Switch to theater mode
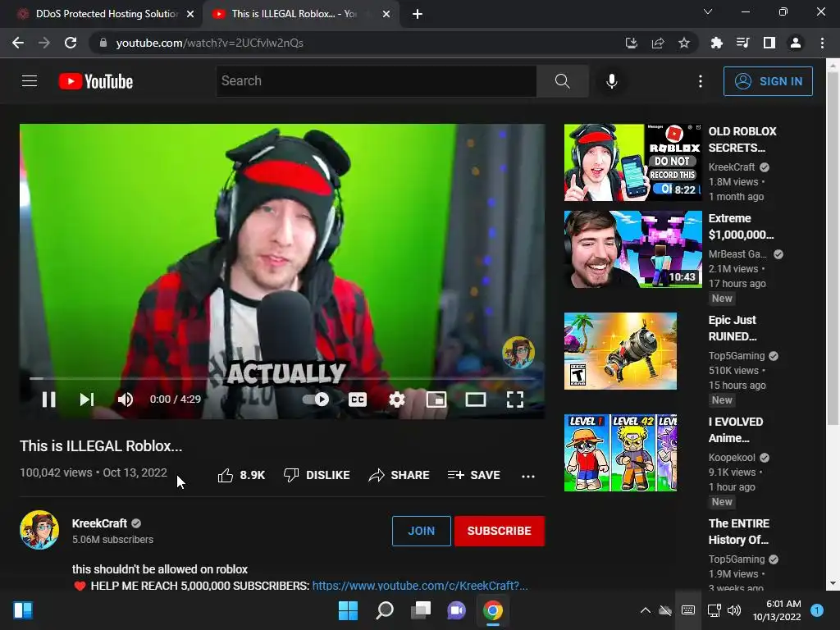The image size is (840, 630). pos(476,399)
